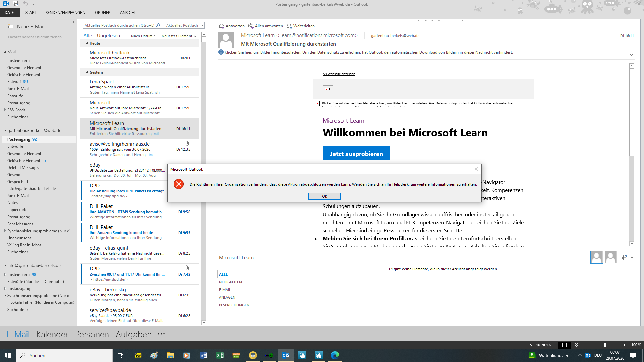Image resolution: width=644 pixels, height=362 pixels.
Task: Click the Als Webseite anzeigen link
Action: point(339,74)
